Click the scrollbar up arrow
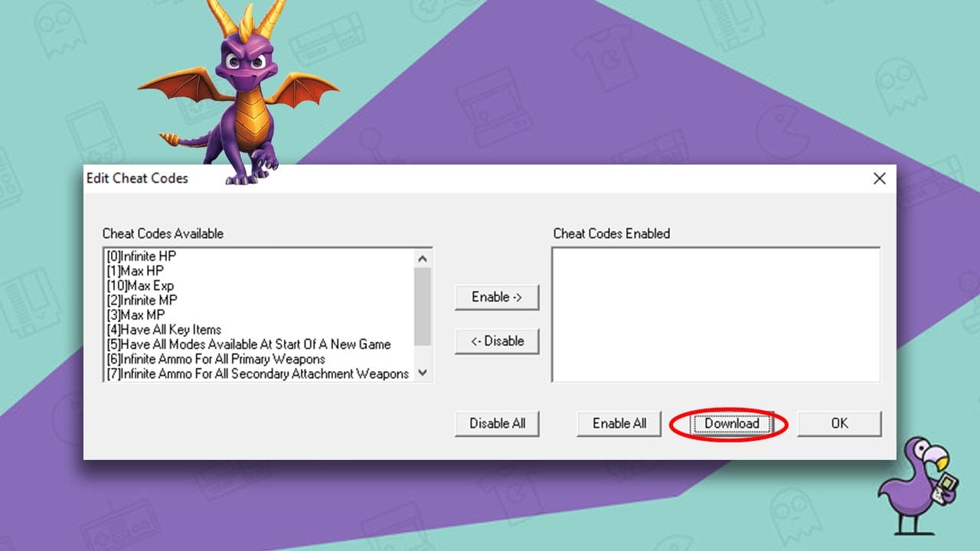 click(423, 258)
